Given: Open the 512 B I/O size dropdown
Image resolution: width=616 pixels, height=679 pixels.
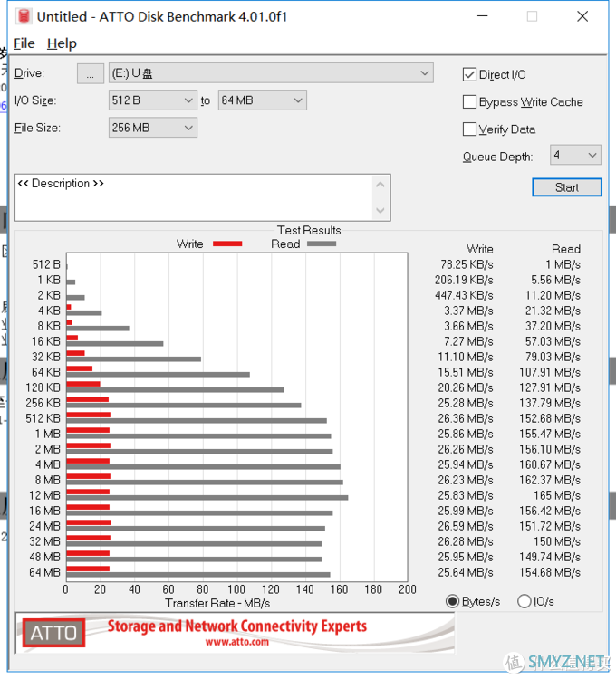Looking at the screenshot, I should click(153, 100).
